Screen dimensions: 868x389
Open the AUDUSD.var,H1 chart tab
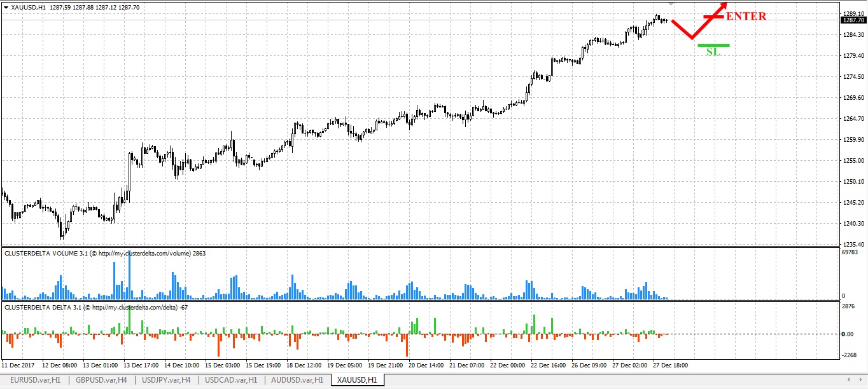[298, 380]
